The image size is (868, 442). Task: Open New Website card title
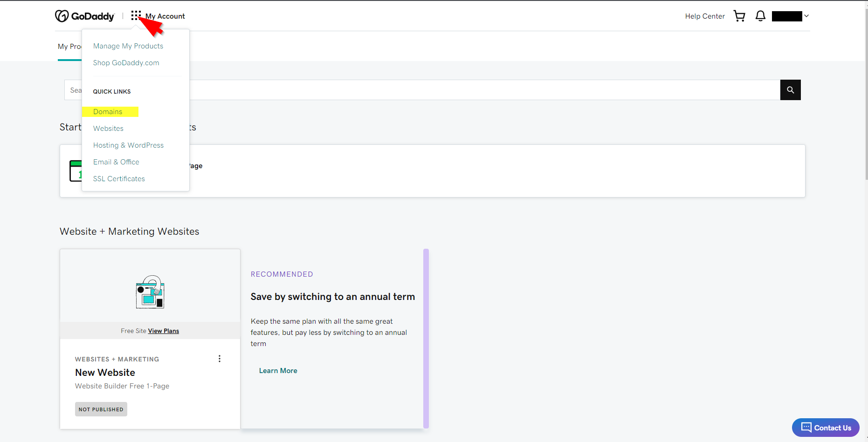(105, 373)
